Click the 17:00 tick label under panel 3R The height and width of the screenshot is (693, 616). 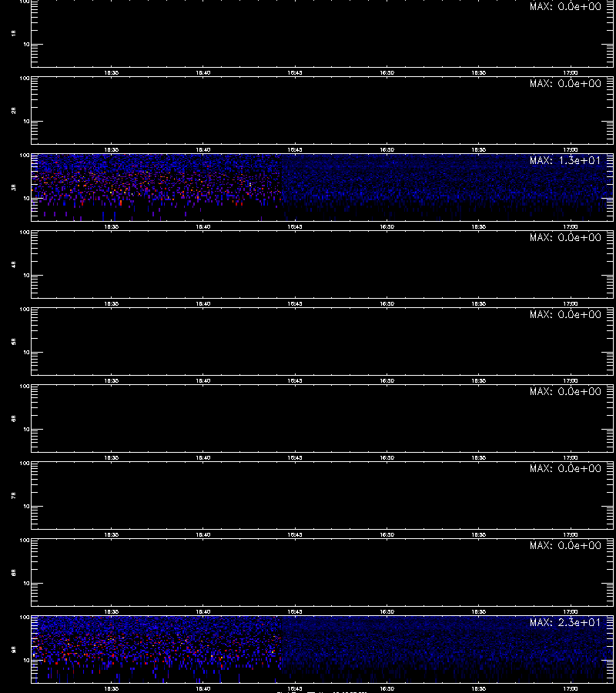(x=571, y=226)
